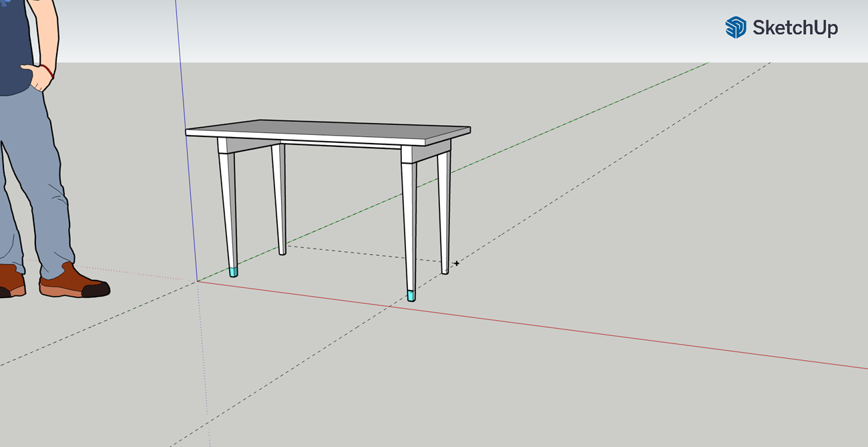The width and height of the screenshot is (868, 447).
Task: Click the back-left table leg
Action: [x=279, y=200]
